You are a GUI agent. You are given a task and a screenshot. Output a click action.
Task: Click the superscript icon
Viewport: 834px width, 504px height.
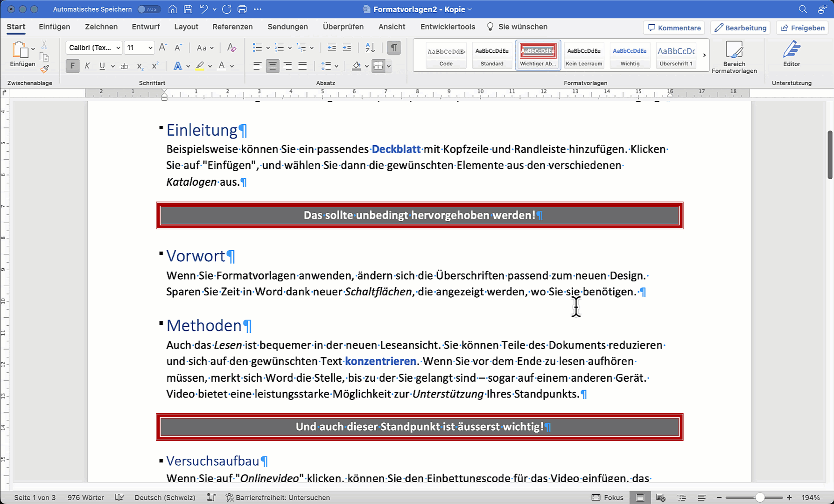pos(155,66)
